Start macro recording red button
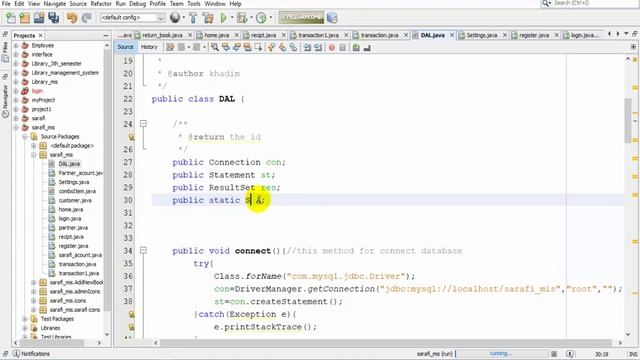The image size is (640, 360). point(331,48)
